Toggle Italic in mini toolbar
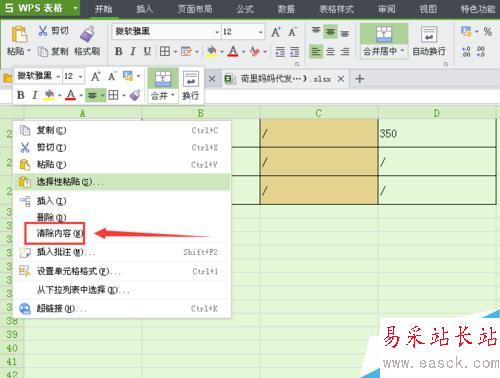 pyautogui.click(x=34, y=95)
